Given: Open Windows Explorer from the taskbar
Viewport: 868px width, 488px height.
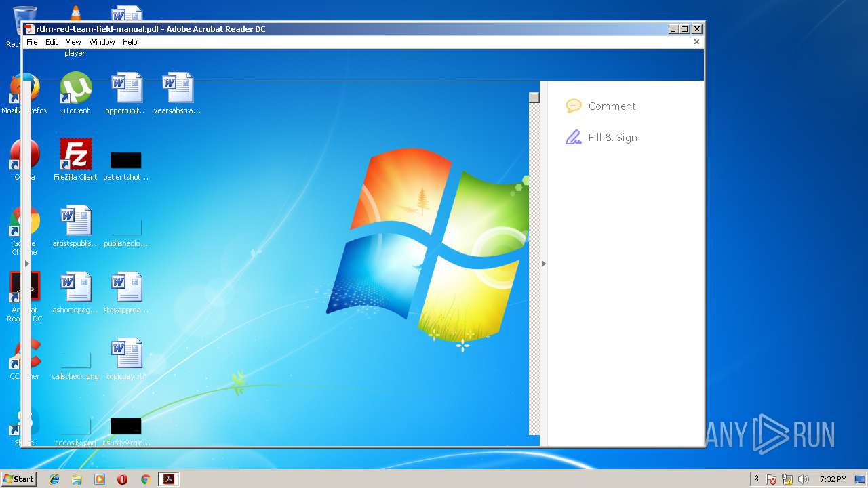Looking at the screenshot, I should pyautogui.click(x=77, y=479).
